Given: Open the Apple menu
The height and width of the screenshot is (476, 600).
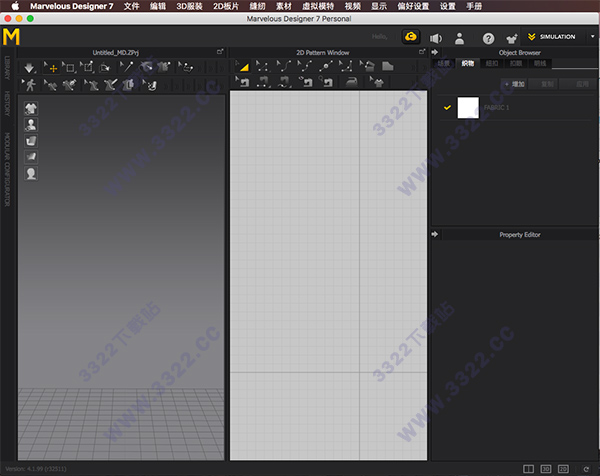Looking at the screenshot, I should (15, 6).
